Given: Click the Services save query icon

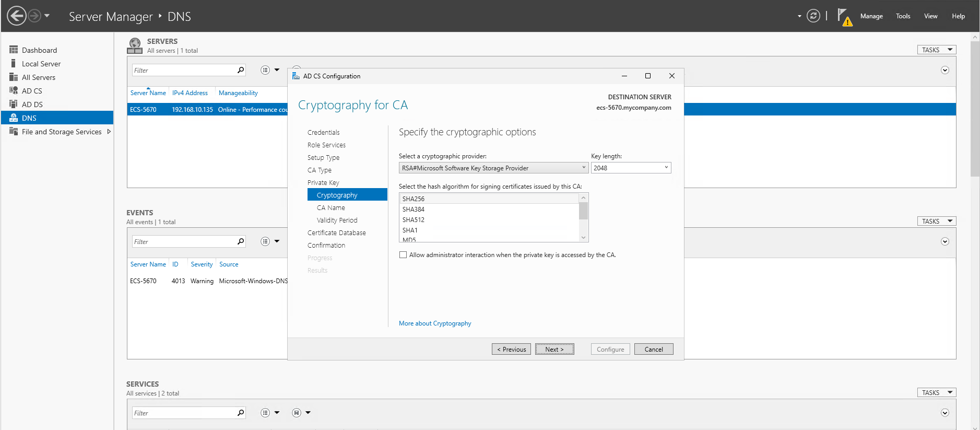Looking at the screenshot, I should tap(297, 413).
